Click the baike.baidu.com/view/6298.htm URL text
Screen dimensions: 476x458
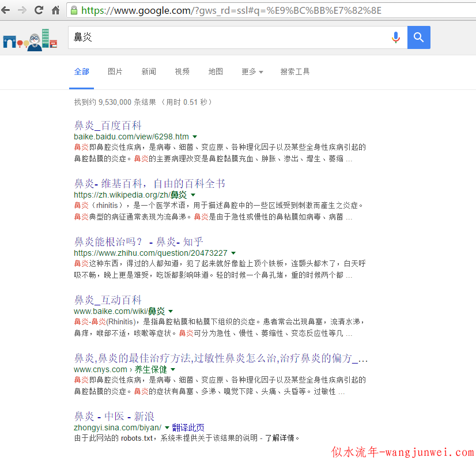pyautogui.click(x=131, y=137)
